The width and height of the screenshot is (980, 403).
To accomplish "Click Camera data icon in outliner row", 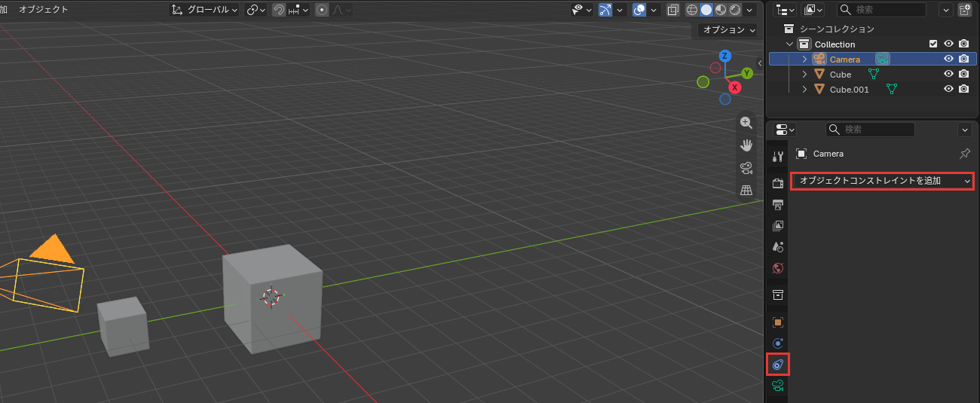I will point(883,59).
